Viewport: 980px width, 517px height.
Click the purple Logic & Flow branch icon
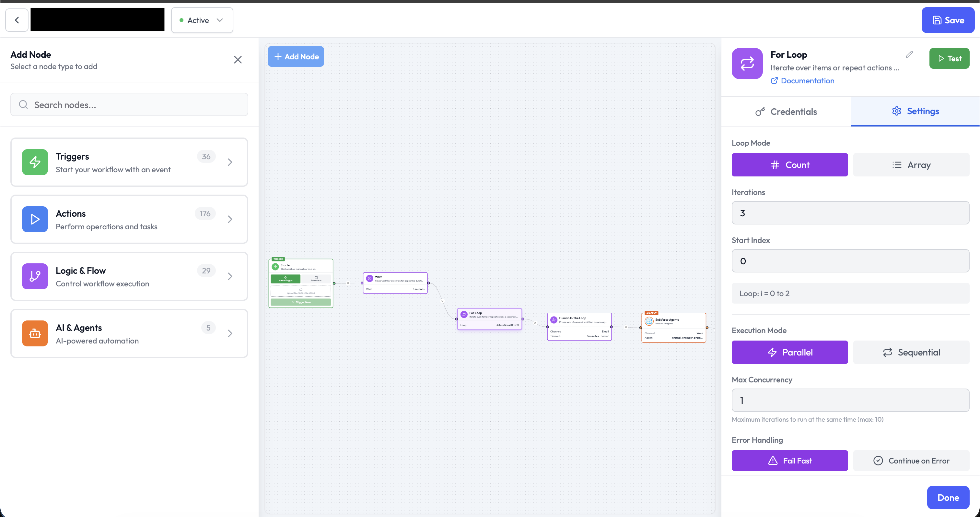[x=35, y=276]
